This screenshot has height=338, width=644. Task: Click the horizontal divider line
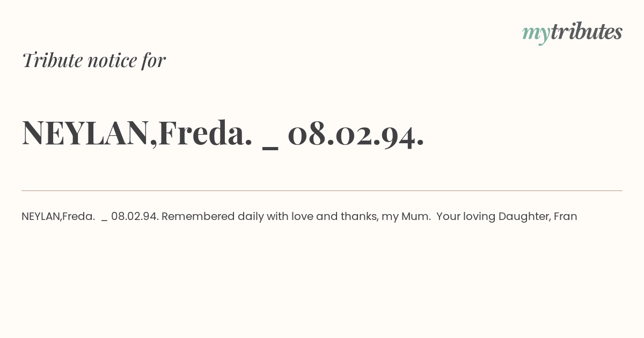pos(322,190)
